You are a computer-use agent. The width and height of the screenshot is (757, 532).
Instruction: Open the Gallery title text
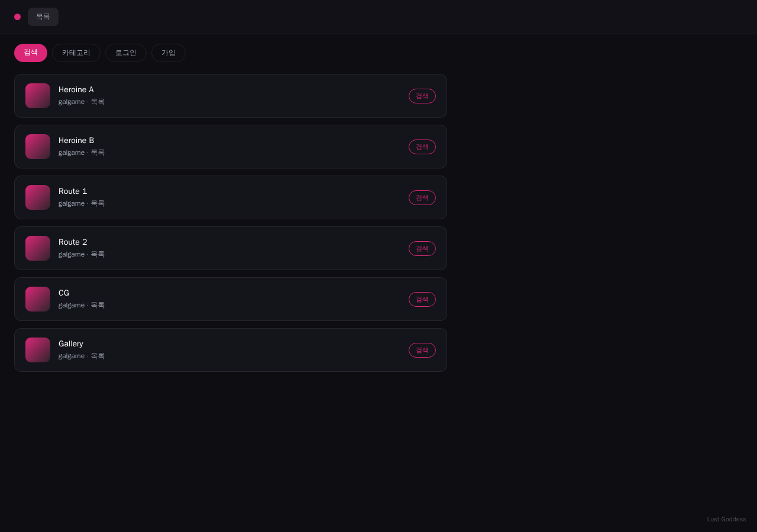tap(71, 344)
